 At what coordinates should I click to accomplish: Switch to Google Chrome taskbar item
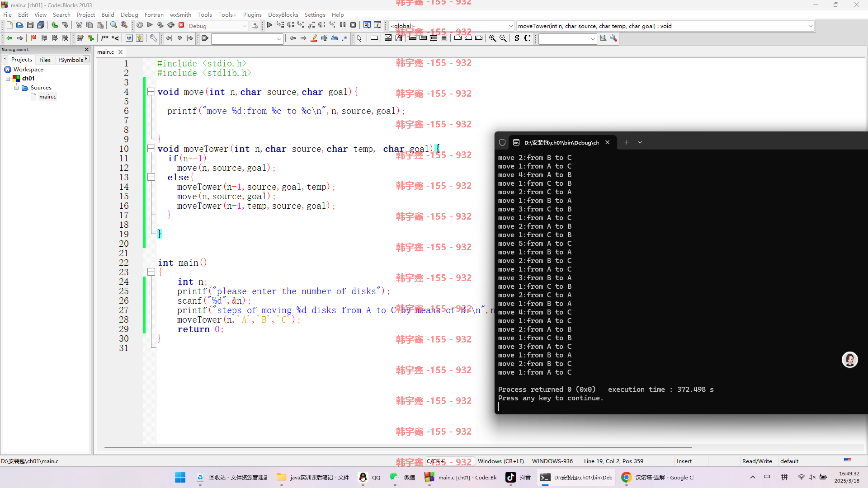tap(657, 477)
